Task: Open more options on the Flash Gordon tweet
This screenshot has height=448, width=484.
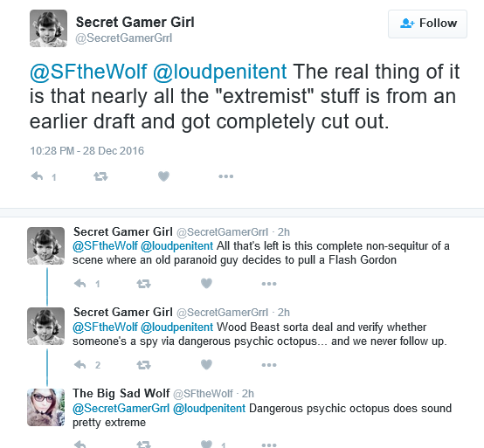Action: coord(269,284)
